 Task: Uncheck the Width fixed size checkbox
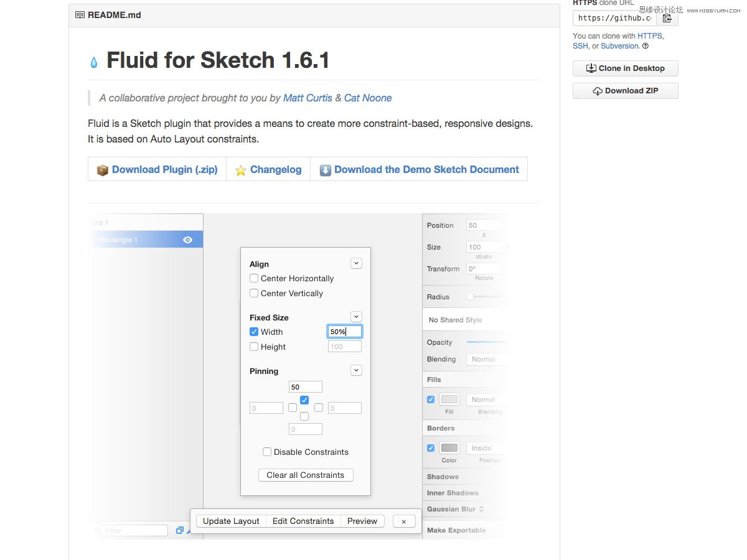254,332
